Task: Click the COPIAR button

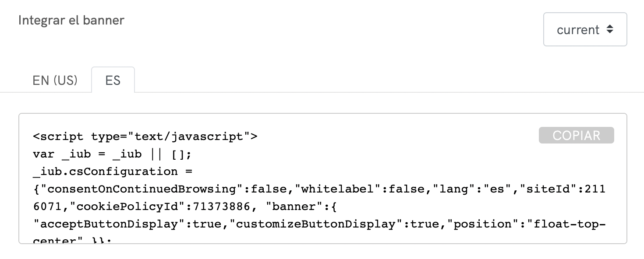Action: pyautogui.click(x=576, y=135)
